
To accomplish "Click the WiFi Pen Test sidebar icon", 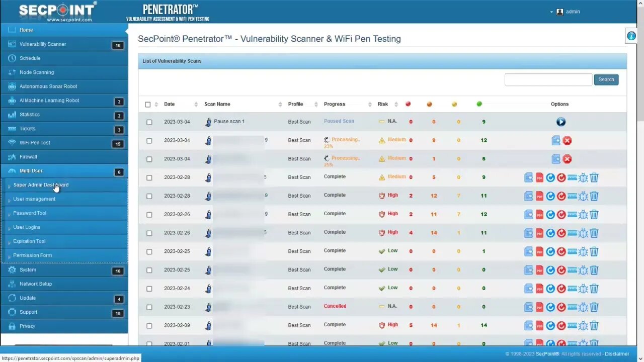I will tap(12, 143).
